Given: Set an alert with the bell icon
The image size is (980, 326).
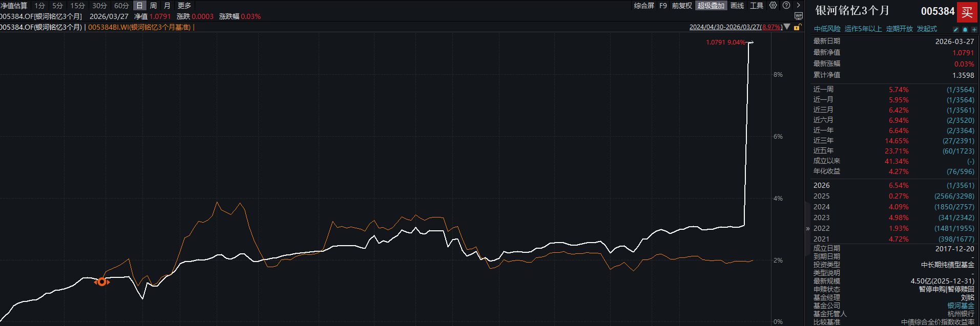Looking at the screenshot, I should (965, 29).
